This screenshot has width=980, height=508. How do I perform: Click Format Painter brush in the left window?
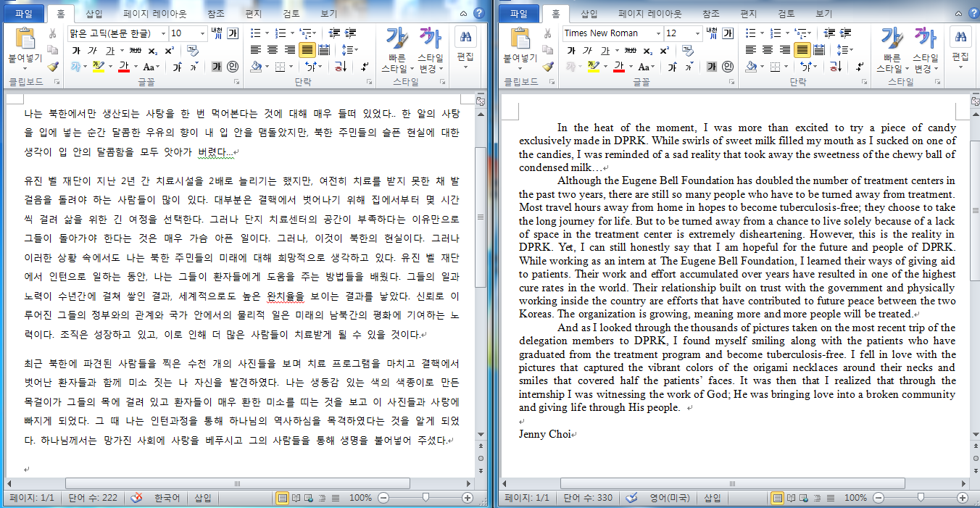pos(52,67)
